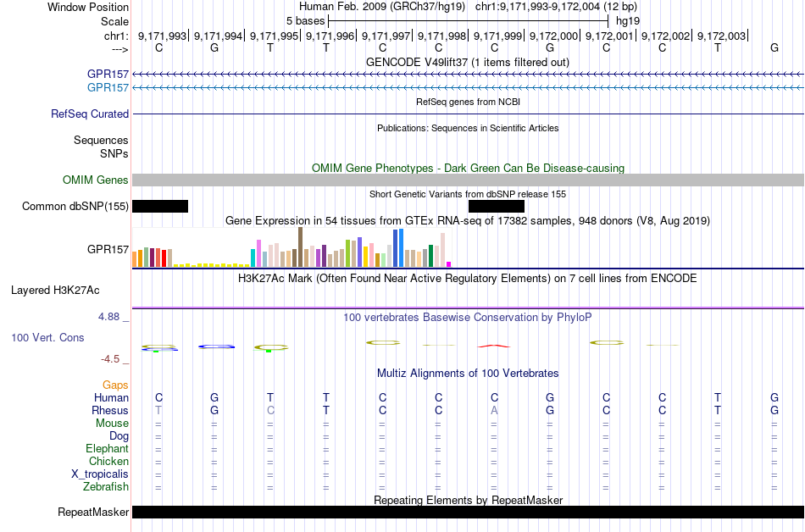Click the Scale label on the left

pyautogui.click(x=114, y=21)
